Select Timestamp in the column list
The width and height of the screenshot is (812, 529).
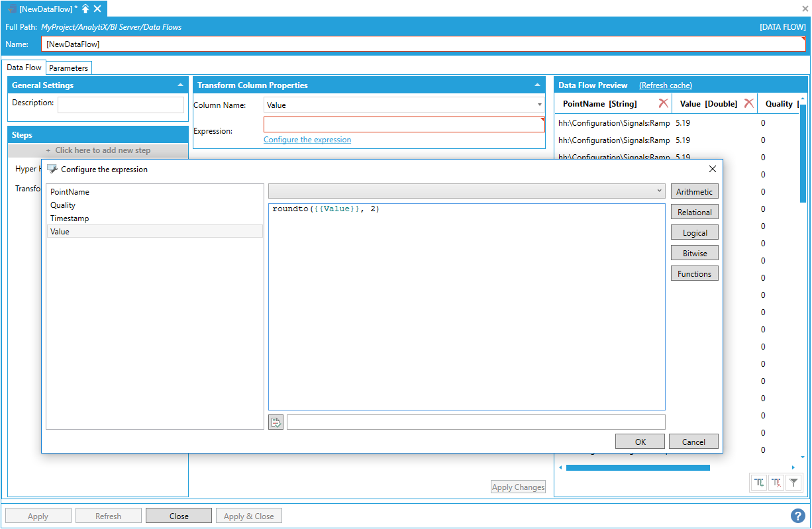pos(70,218)
